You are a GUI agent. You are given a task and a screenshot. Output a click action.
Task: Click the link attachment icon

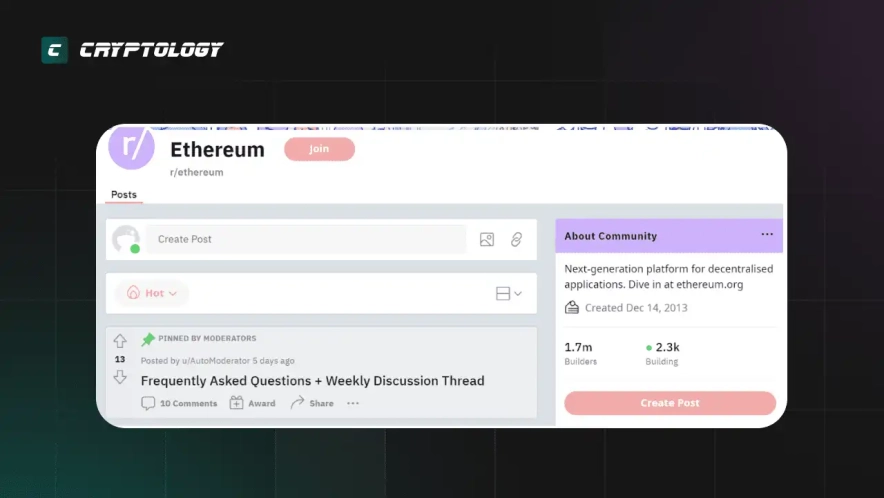pos(516,239)
